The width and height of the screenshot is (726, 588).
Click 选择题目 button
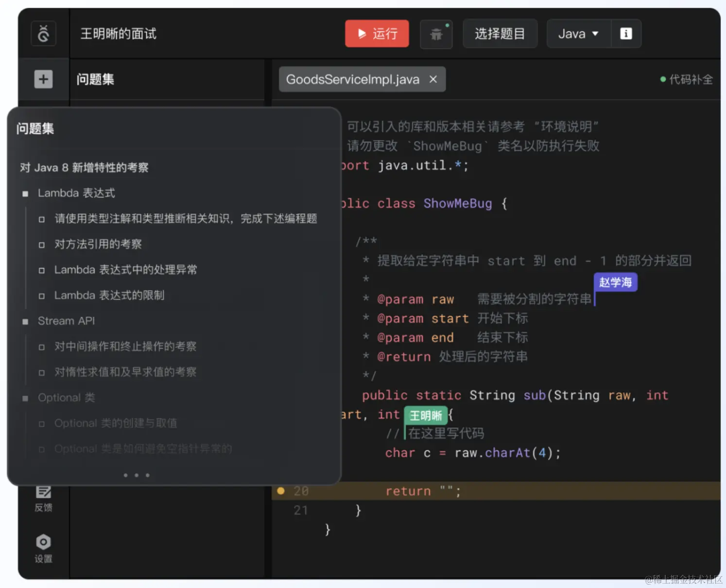pyautogui.click(x=500, y=34)
